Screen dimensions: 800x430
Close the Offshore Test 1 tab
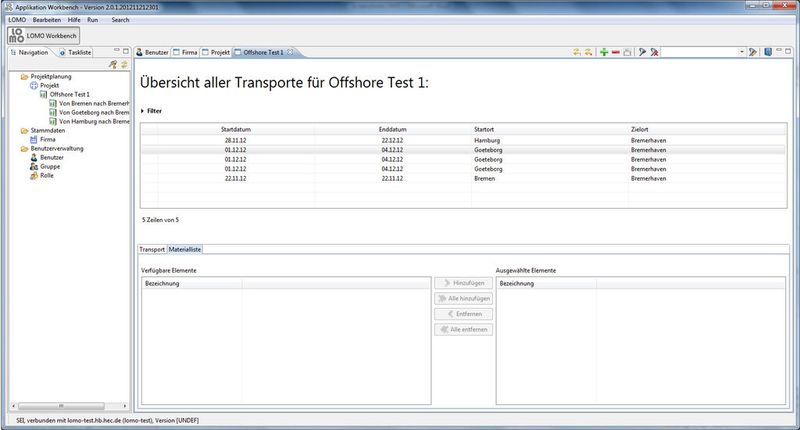[290, 52]
